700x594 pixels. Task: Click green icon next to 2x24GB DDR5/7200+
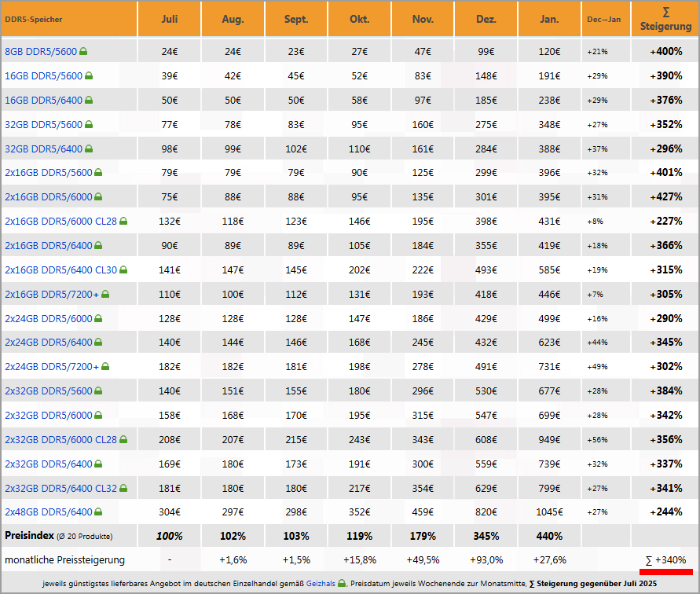[105, 366]
